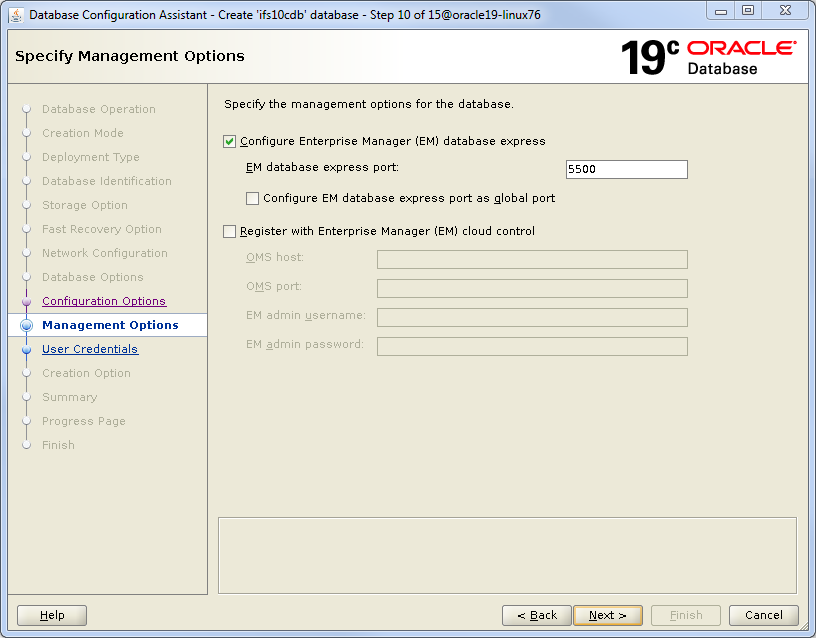Screen dimensions: 816x638
Task: Maximize the Database Configuration Assistant window
Action: pyautogui.click(x=747, y=10)
